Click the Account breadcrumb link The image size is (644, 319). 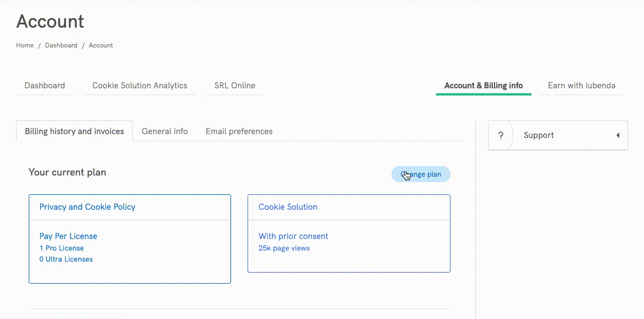pos(101,45)
